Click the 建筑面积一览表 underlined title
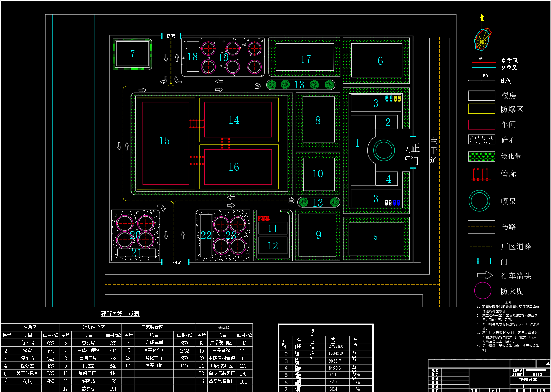This screenshot has width=551, height=392. pos(120,314)
